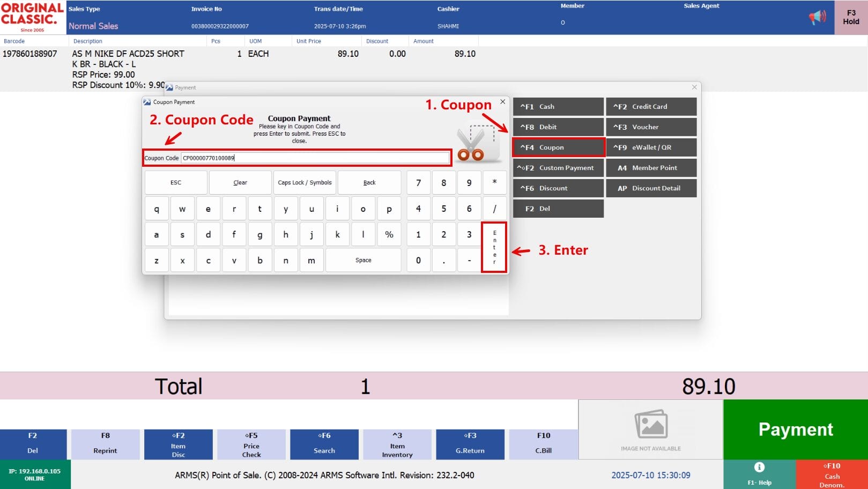Open the Cash Denom. button
This screenshot has height=489, width=868.
(x=832, y=475)
